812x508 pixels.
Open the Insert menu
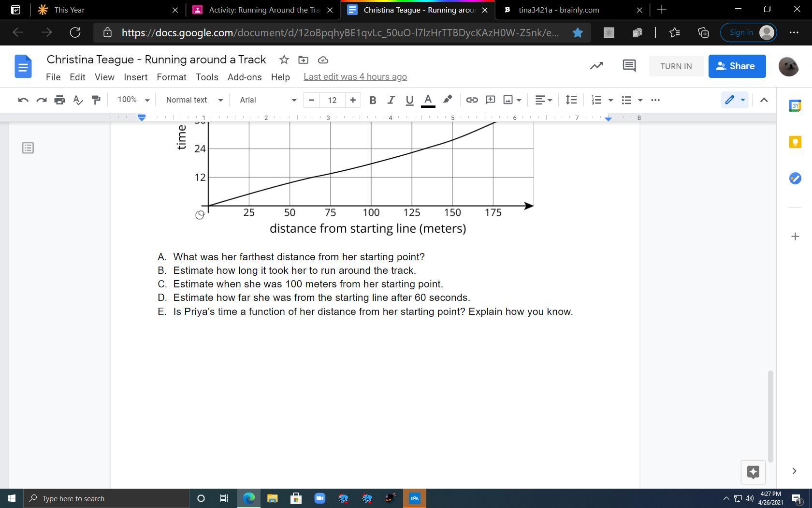pos(136,77)
